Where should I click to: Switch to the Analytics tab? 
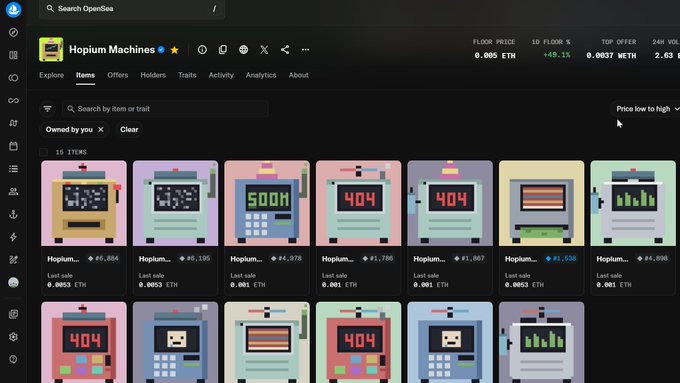[x=261, y=75]
